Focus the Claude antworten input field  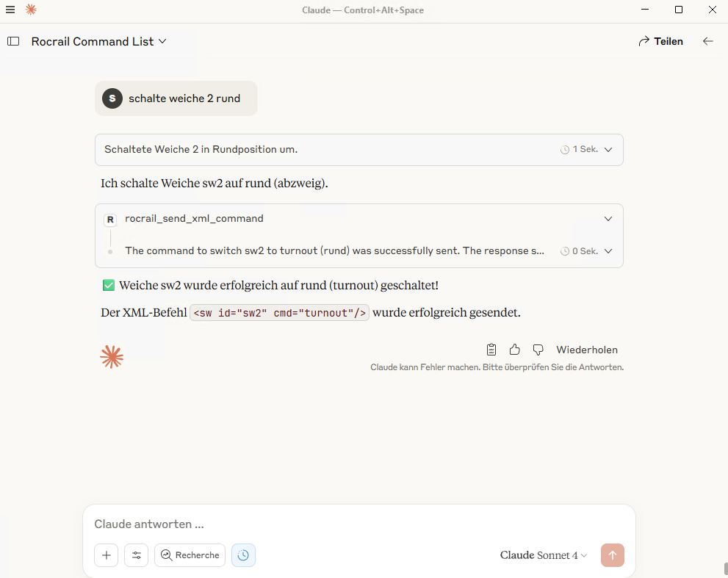[x=359, y=524]
